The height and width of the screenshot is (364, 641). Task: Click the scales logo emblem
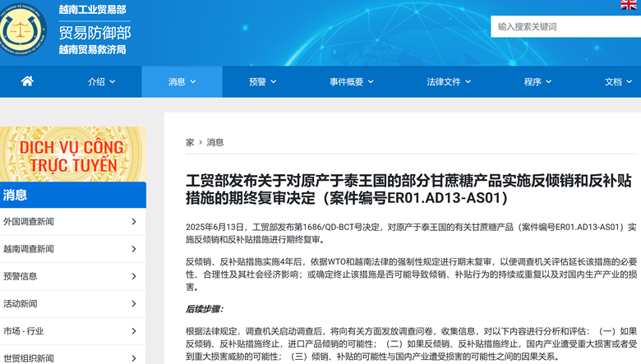(x=21, y=30)
